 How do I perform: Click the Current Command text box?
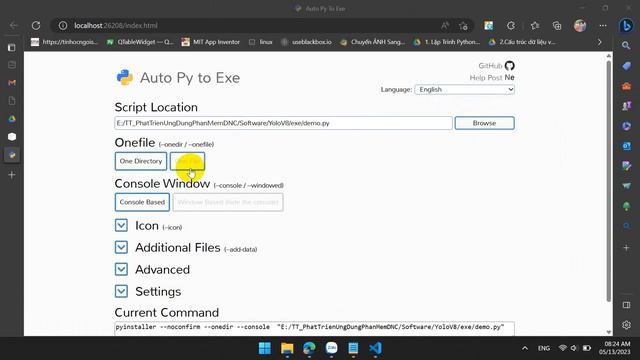pos(314,328)
